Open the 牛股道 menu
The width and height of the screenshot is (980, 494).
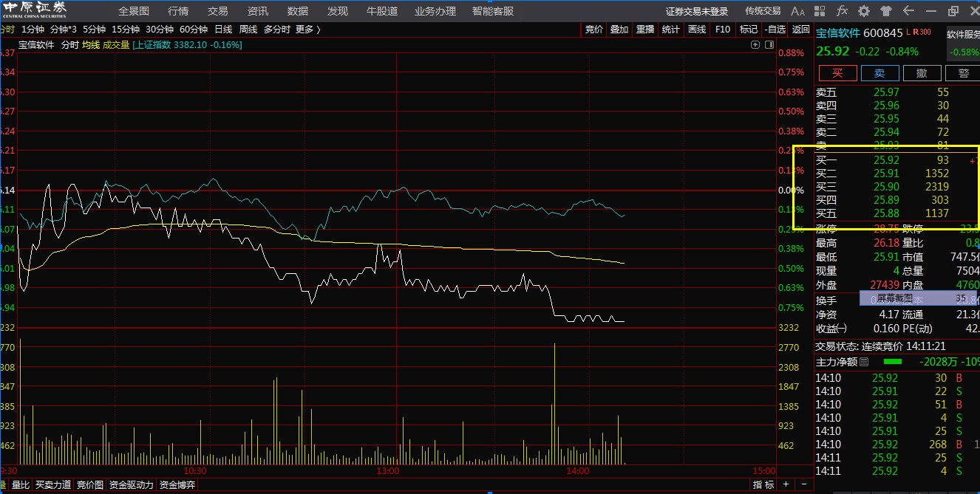382,11
